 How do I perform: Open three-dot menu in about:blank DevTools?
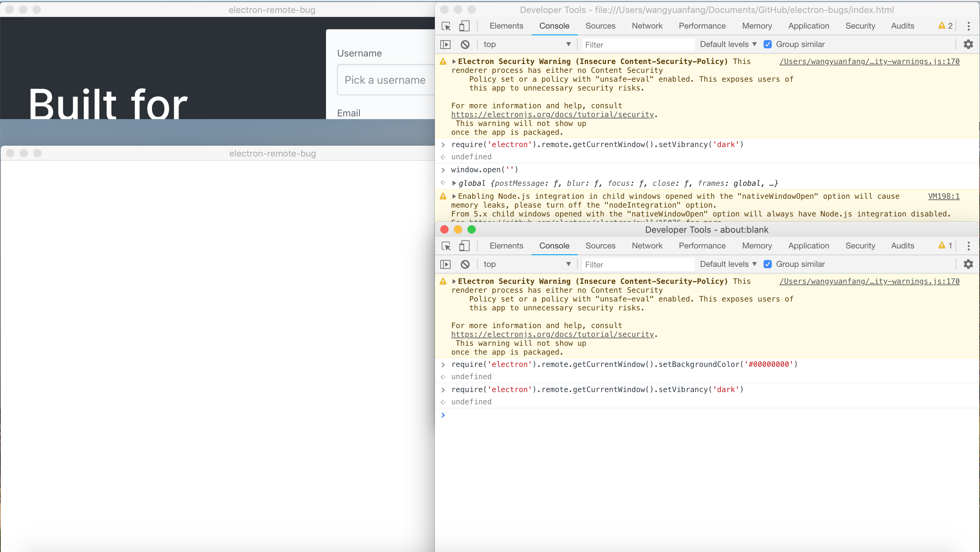(968, 246)
